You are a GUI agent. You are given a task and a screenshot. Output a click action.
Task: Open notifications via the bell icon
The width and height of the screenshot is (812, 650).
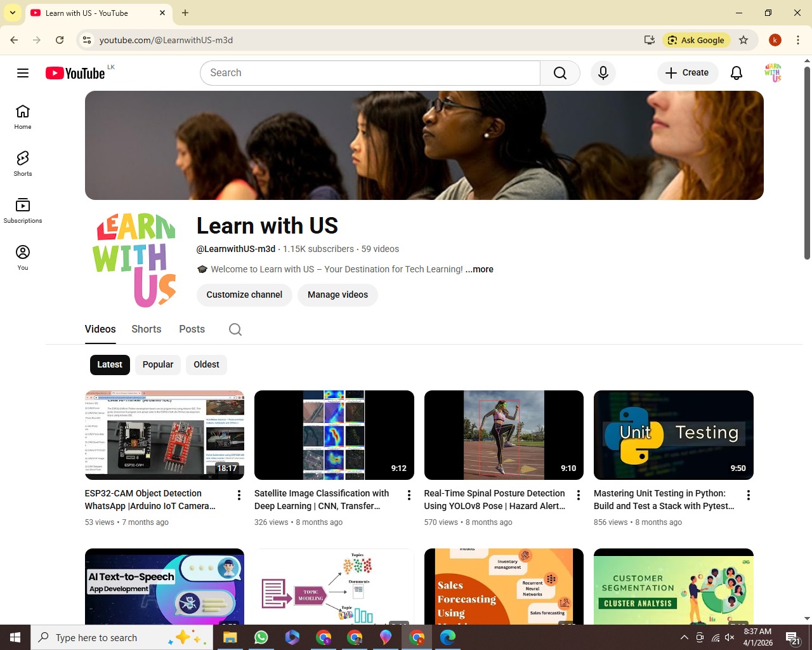[736, 72]
